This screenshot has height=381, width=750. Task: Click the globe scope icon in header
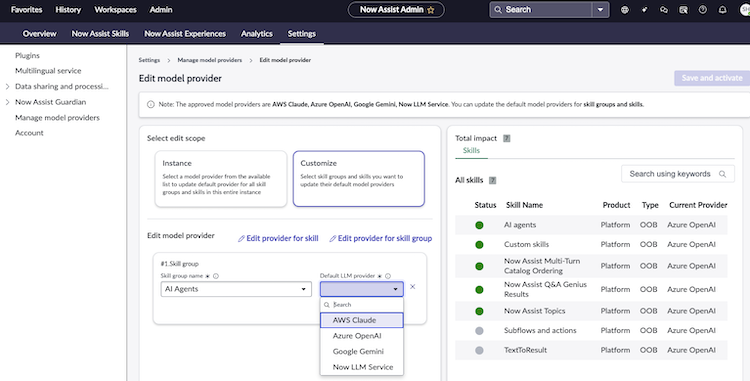click(x=625, y=10)
